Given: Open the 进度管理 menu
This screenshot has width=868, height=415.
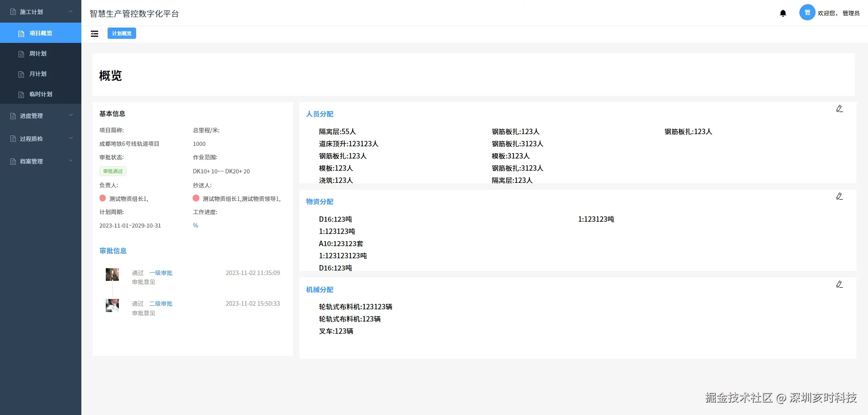Looking at the screenshot, I should (x=41, y=116).
